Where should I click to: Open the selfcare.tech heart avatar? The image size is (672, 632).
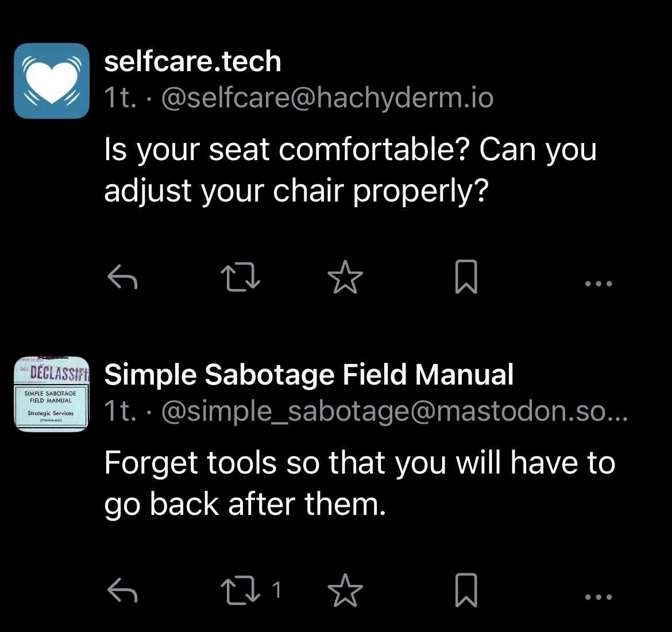(x=52, y=80)
